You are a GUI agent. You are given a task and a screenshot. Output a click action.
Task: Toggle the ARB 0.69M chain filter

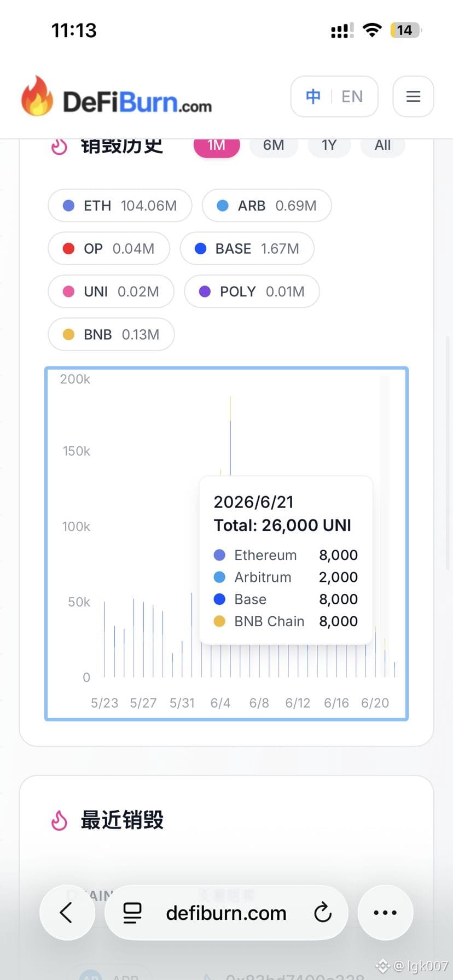pos(266,206)
